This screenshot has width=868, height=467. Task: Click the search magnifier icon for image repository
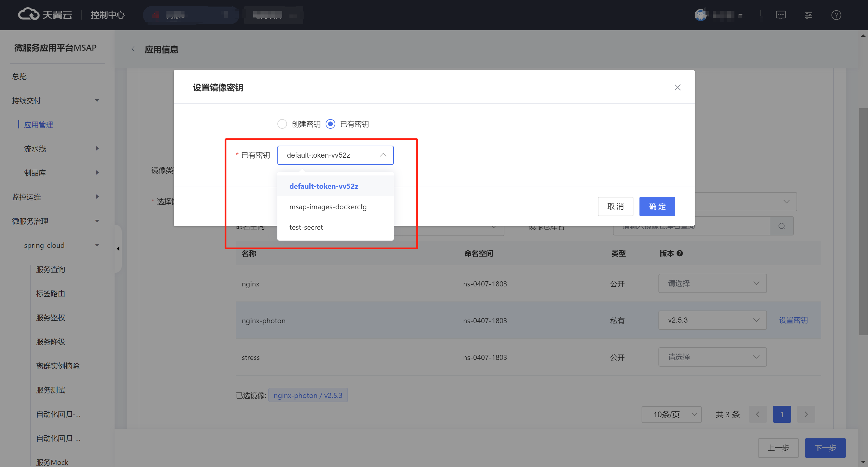(x=781, y=226)
